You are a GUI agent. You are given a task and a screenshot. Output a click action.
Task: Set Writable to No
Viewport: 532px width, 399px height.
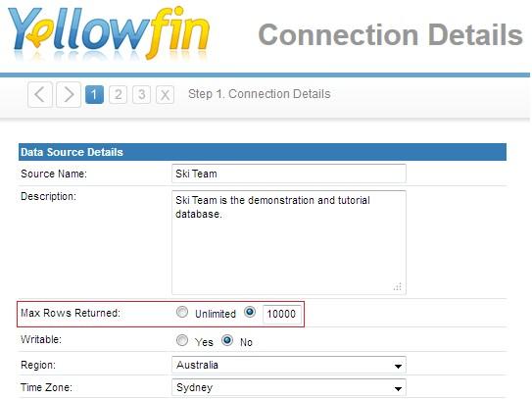coord(227,340)
